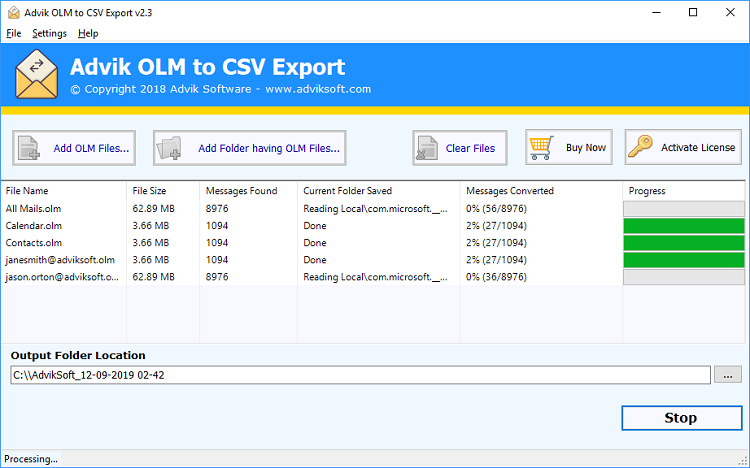Select the janesmith@adviksoft.olm row
The image size is (750, 468).
[x=373, y=260]
